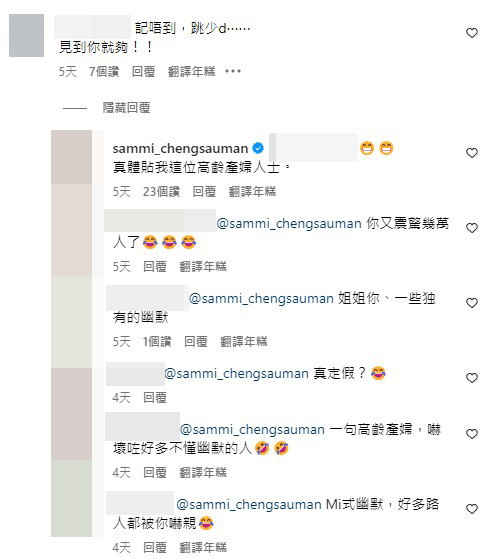The height and width of the screenshot is (559, 482).
Task: Like the top comment with the heart icon
Action: coord(472,33)
